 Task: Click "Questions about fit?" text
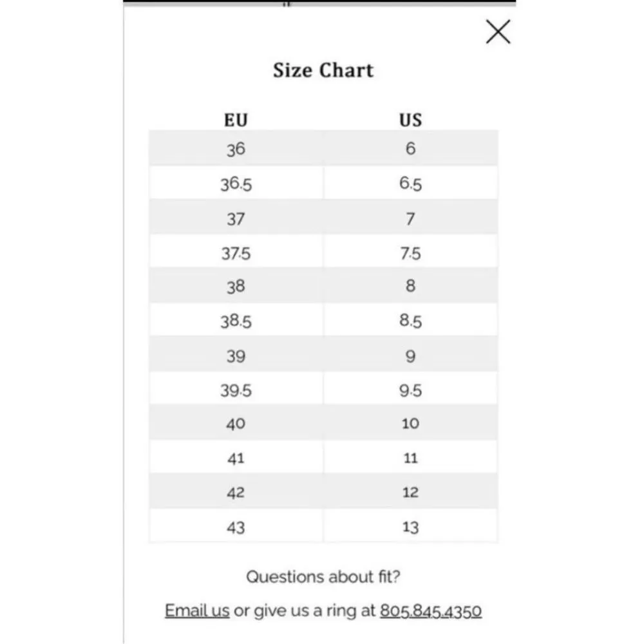coord(323,576)
